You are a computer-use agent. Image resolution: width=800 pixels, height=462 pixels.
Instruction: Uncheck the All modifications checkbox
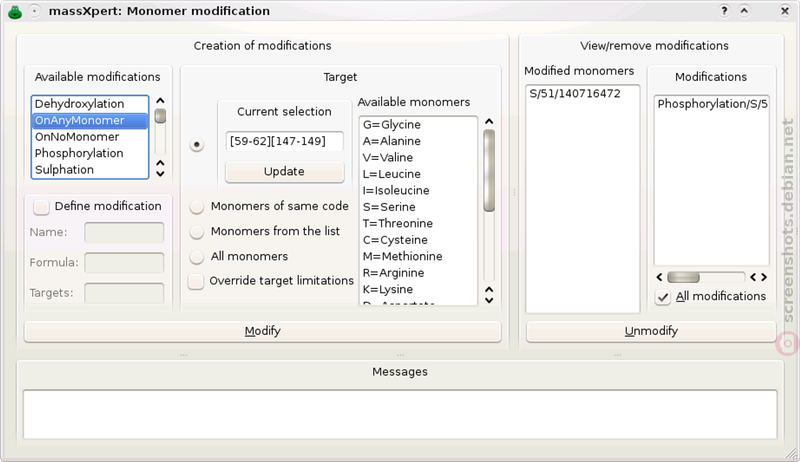(x=663, y=297)
